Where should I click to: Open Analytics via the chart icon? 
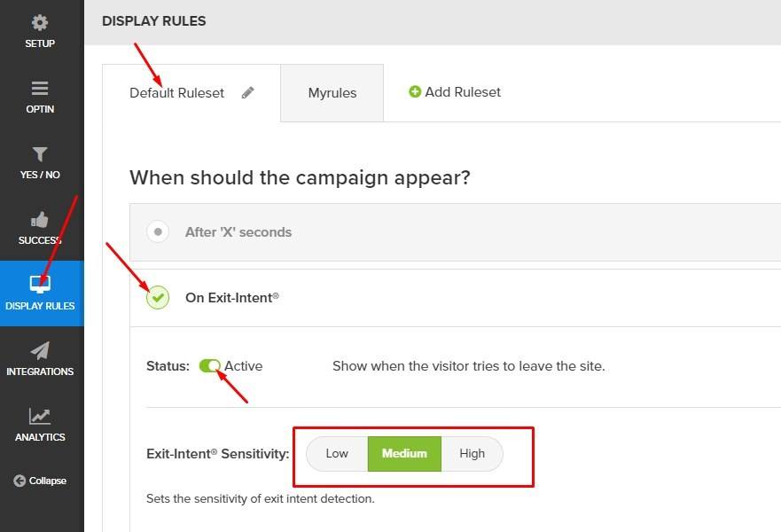(40, 416)
